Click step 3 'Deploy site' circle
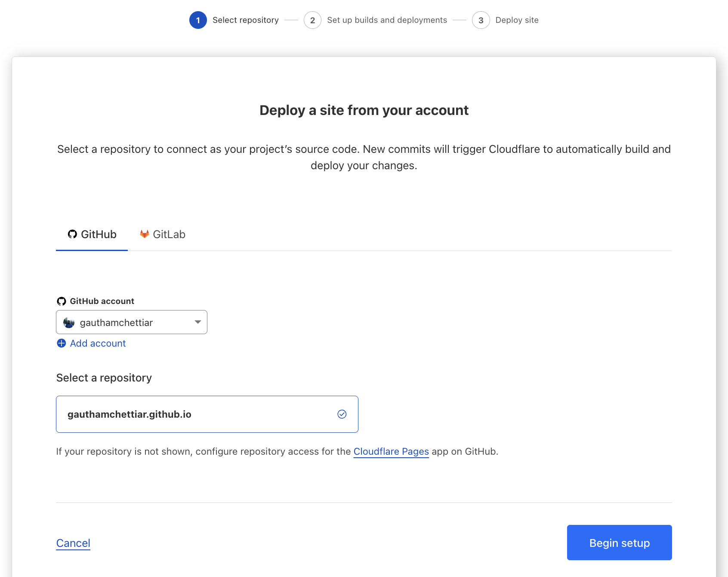 [481, 20]
